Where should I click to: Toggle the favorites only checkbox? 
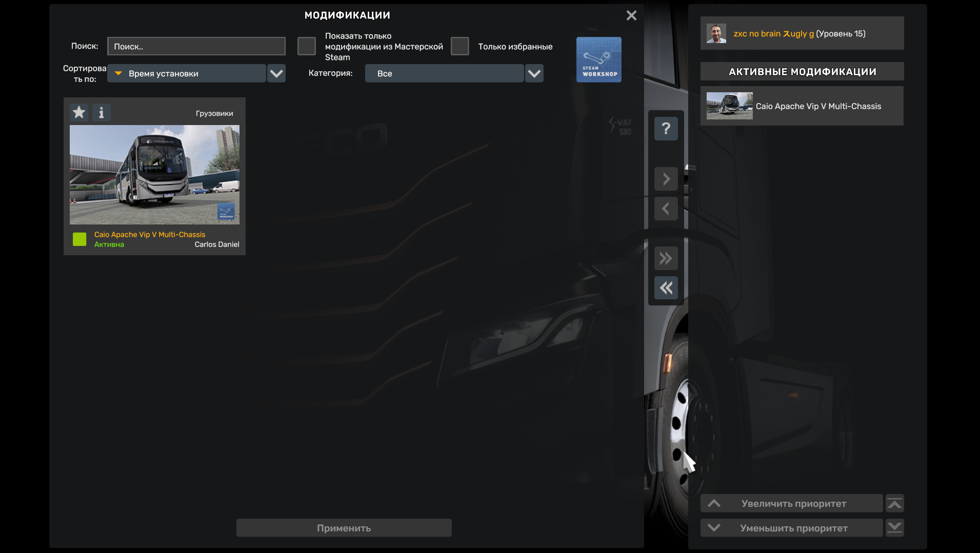[x=459, y=46]
